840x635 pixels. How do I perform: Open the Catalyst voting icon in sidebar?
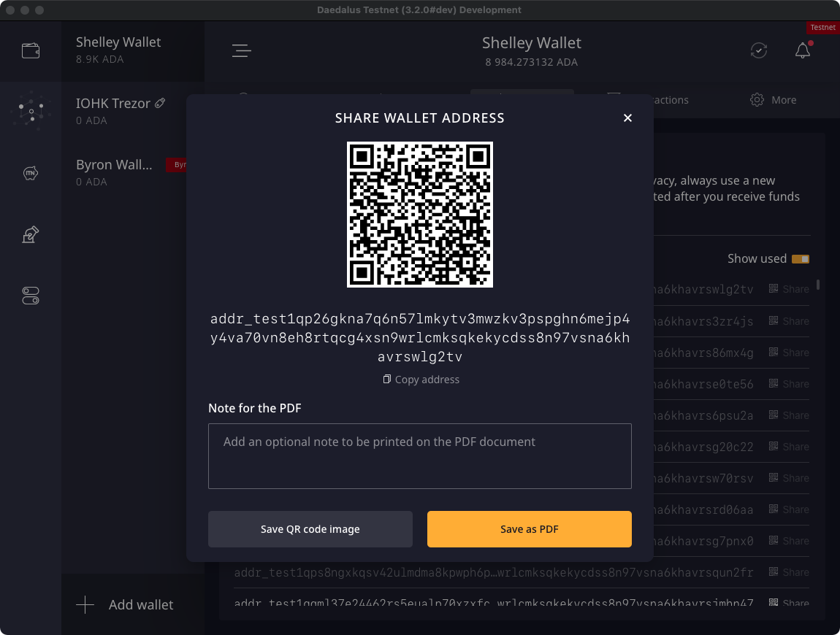(x=30, y=234)
